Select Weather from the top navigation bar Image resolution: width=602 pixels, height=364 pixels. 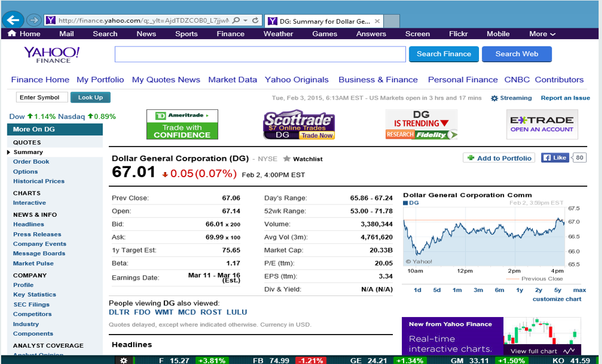coord(278,34)
